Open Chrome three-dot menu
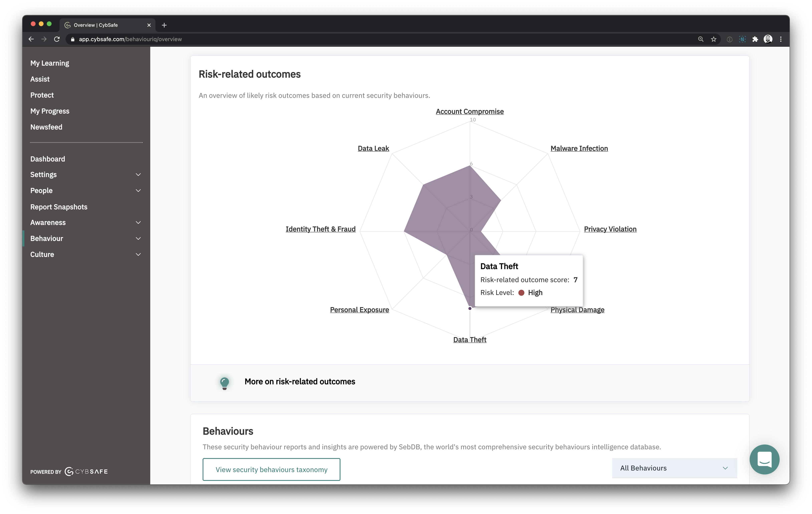 781,39
